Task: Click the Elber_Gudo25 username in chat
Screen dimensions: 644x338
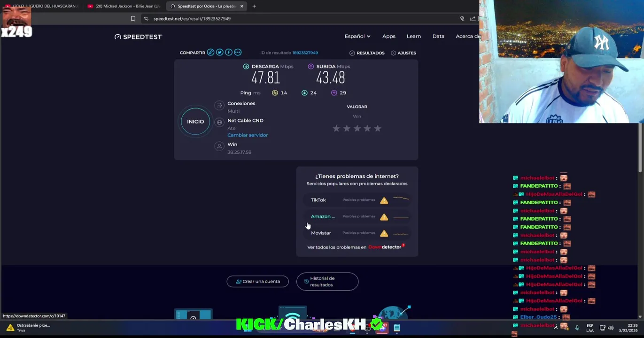Action: pos(538,317)
